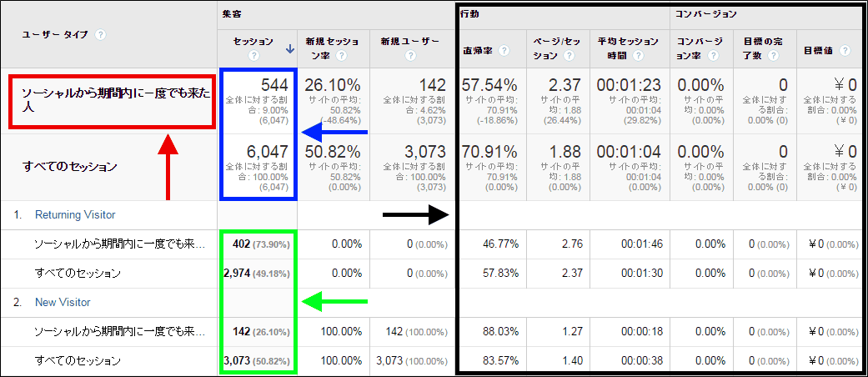The width and height of the screenshot is (868, 377).
Task: Sort by コンバージョン率 column header
Action: (x=701, y=48)
